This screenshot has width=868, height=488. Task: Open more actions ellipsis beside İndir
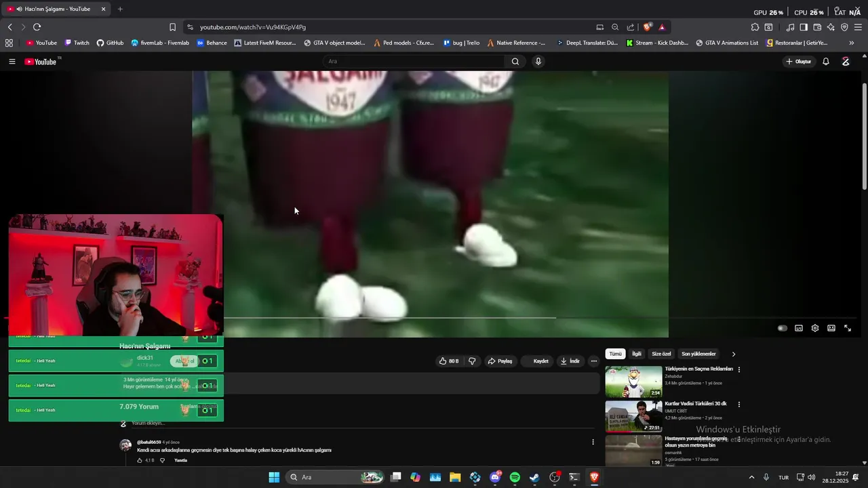pos(594,361)
